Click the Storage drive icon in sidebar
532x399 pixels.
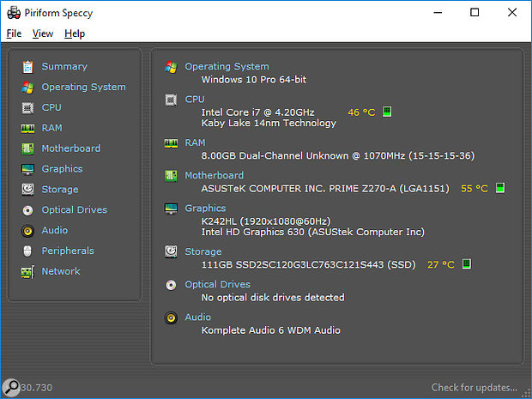coord(27,190)
